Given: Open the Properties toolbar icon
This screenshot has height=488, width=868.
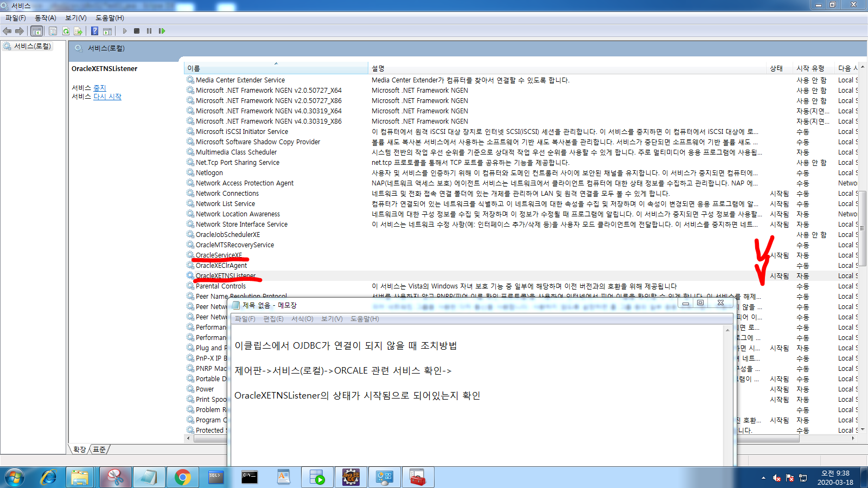Looking at the screenshot, I should [x=53, y=31].
